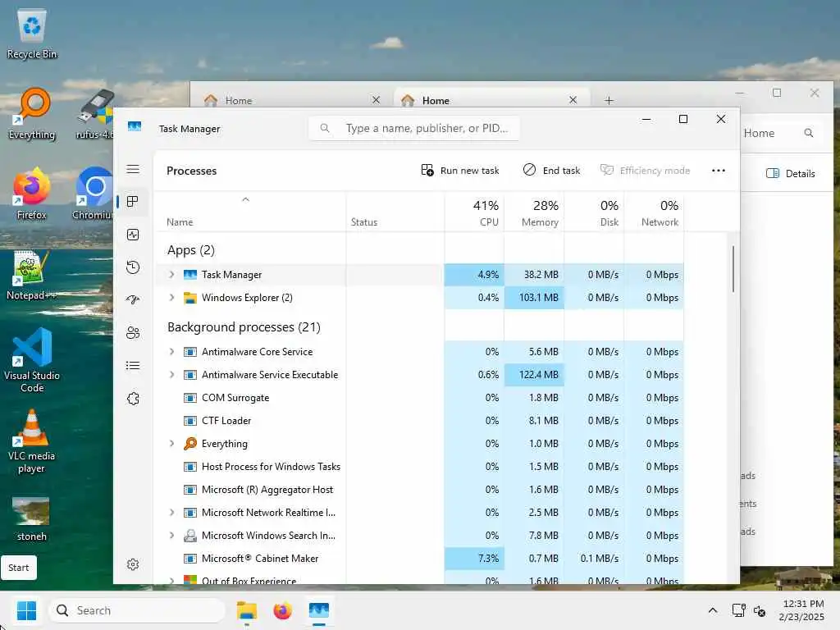840x630 pixels.
Task: Click Everything magnifier icon in process list
Action: (190, 444)
